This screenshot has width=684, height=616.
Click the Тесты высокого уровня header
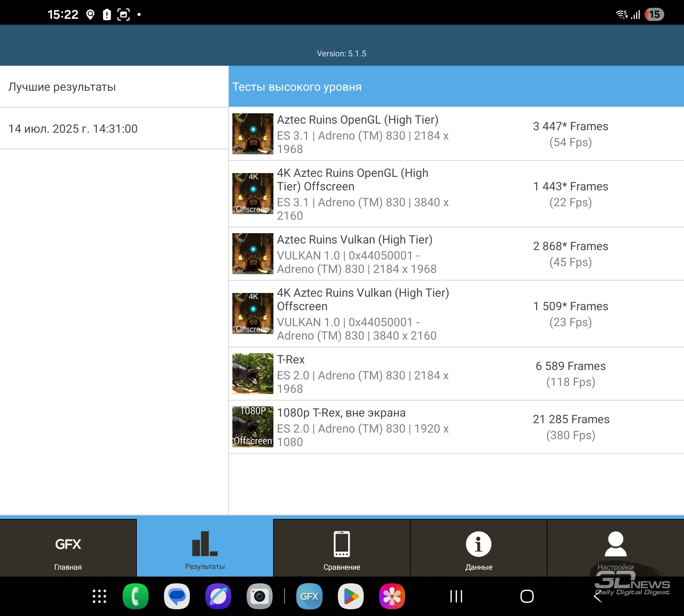tap(456, 87)
